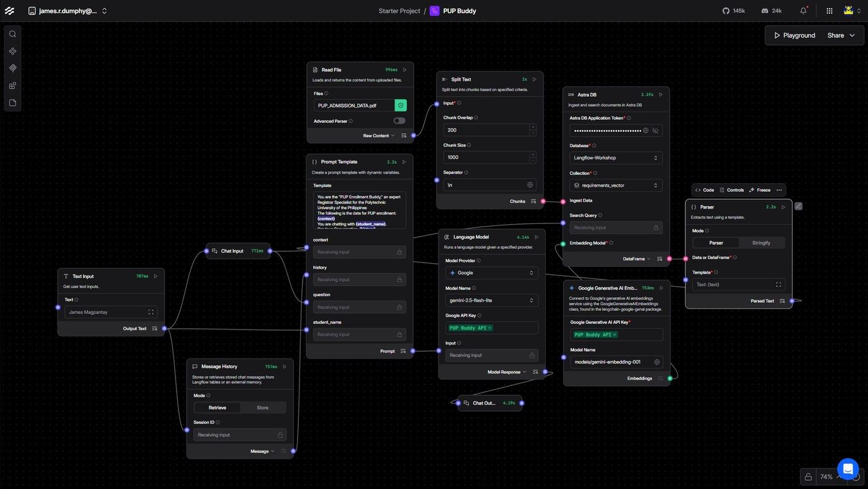Image resolution: width=868 pixels, height=489 pixels.
Task: Run the Split Text component
Action: pos(534,79)
